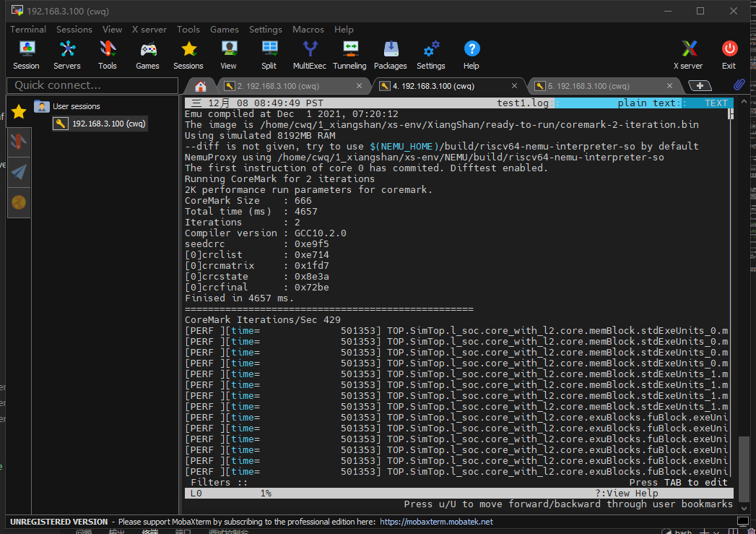This screenshot has width=756, height=534.
Task: Click the Help question mark icon
Action: (x=472, y=56)
